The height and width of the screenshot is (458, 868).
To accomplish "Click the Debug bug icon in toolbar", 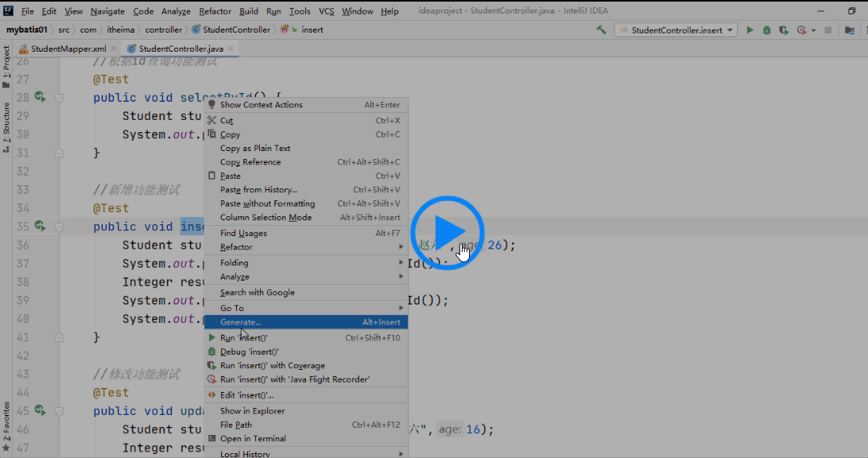I will click(767, 29).
